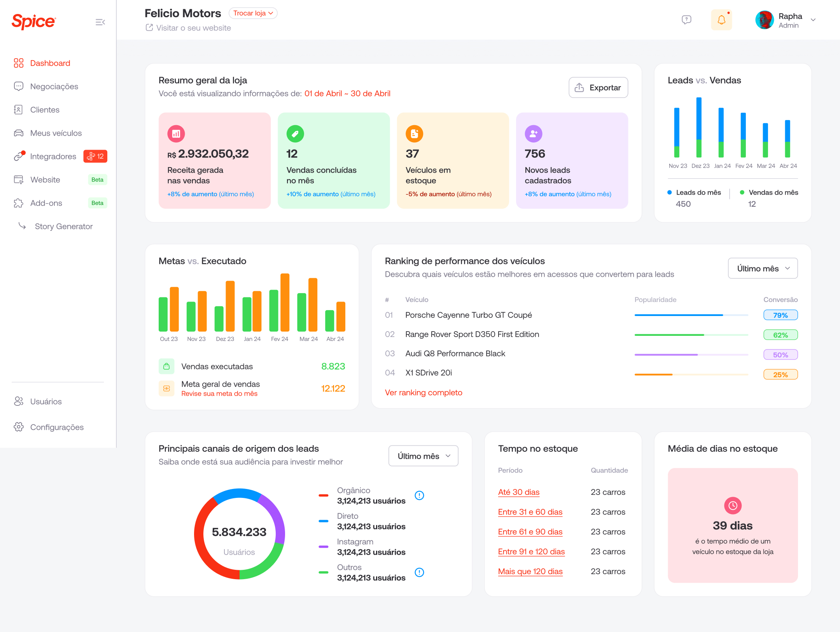Click the date range 01 de Abril ~ 30 de Abril
The image size is (840, 632).
pos(347,94)
